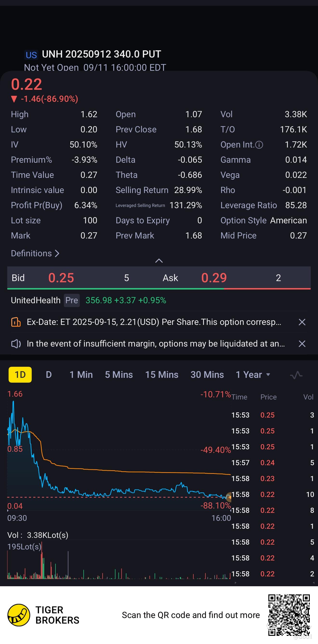Click the last price marker on chart

tap(228, 497)
